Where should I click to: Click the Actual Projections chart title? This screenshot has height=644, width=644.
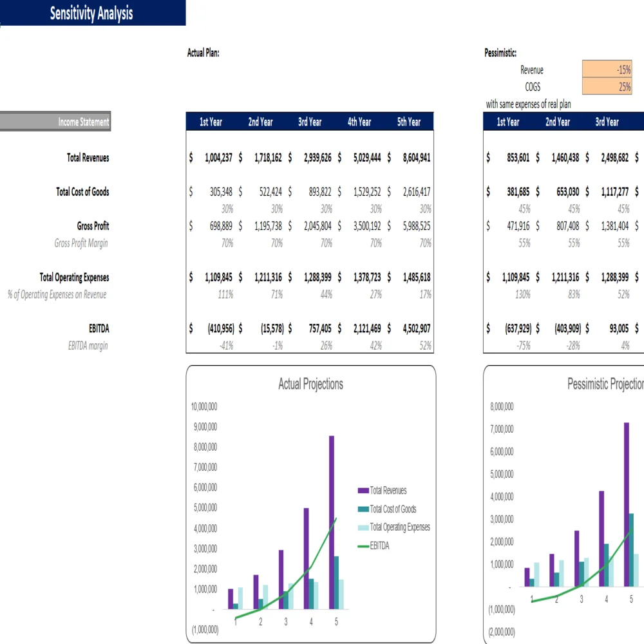[311, 384]
